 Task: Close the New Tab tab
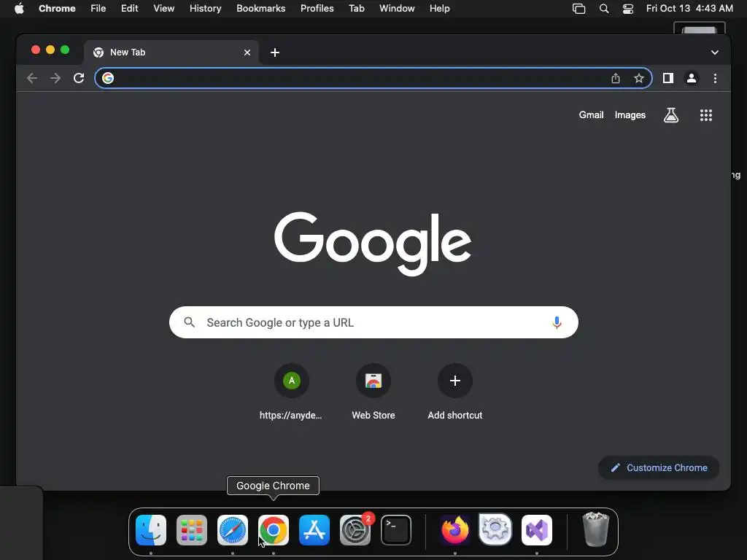(x=247, y=52)
